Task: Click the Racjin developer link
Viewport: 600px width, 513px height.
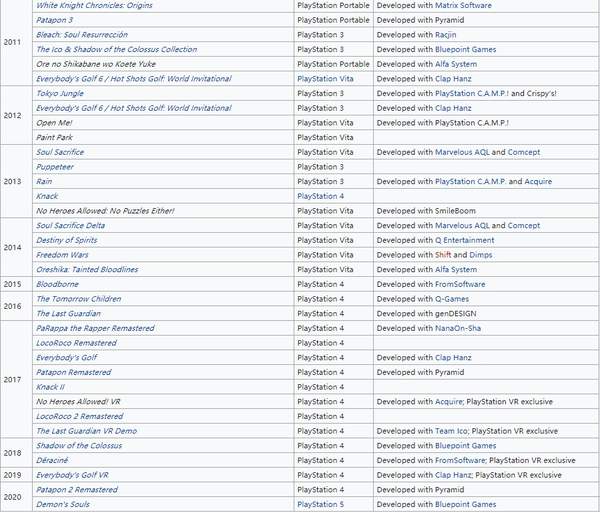Action: pos(446,35)
